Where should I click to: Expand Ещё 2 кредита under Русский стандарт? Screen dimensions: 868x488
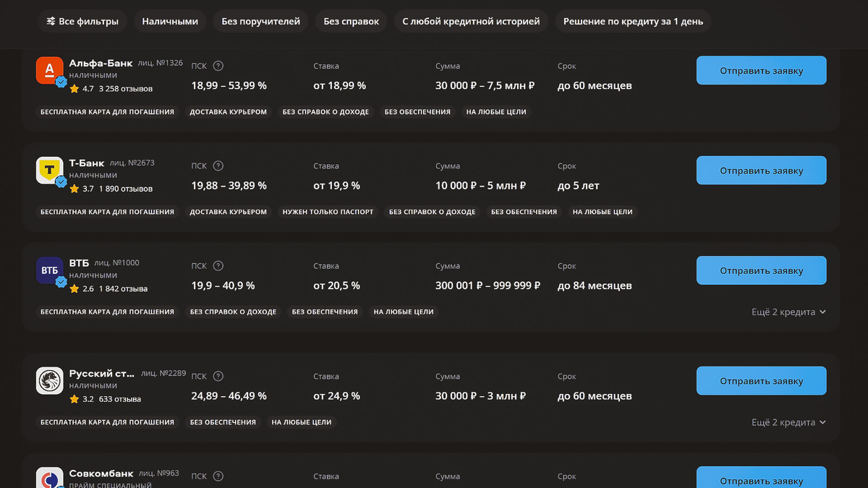click(788, 422)
